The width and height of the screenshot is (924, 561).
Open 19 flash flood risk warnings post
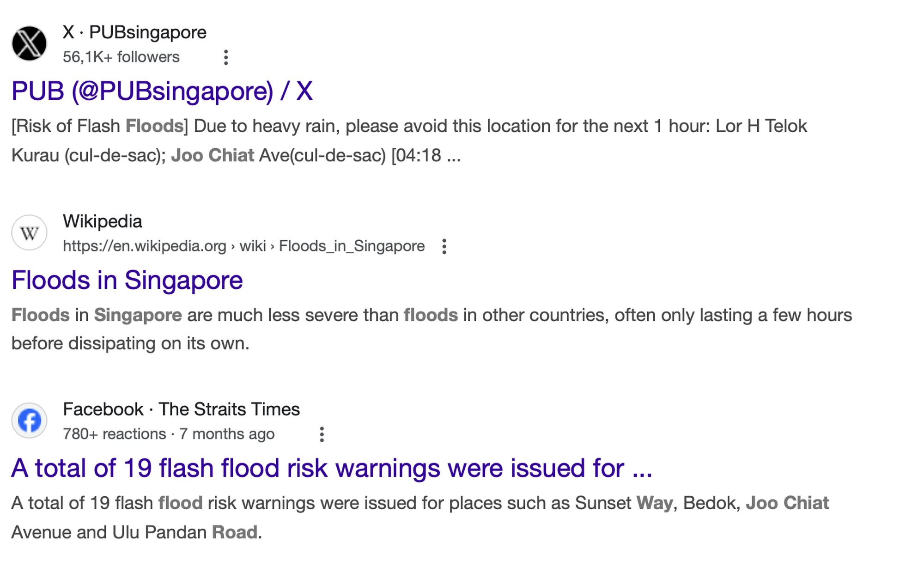(332, 468)
